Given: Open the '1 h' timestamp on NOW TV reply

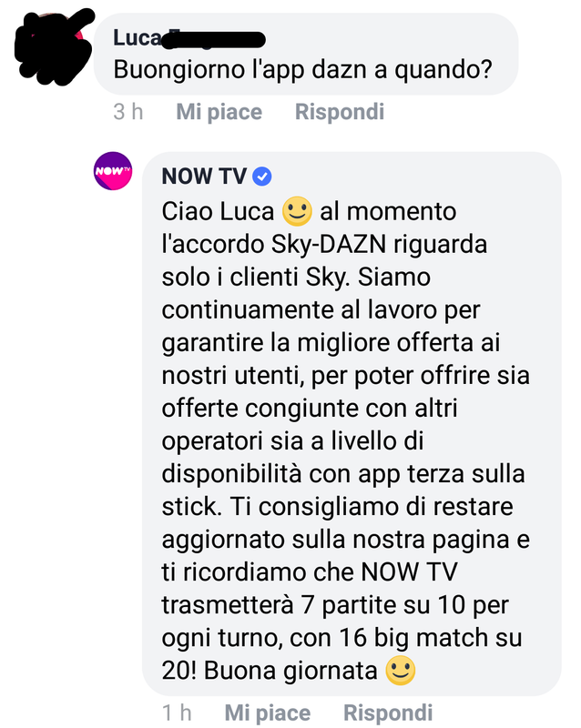Looking at the screenshot, I should tap(177, 713).
